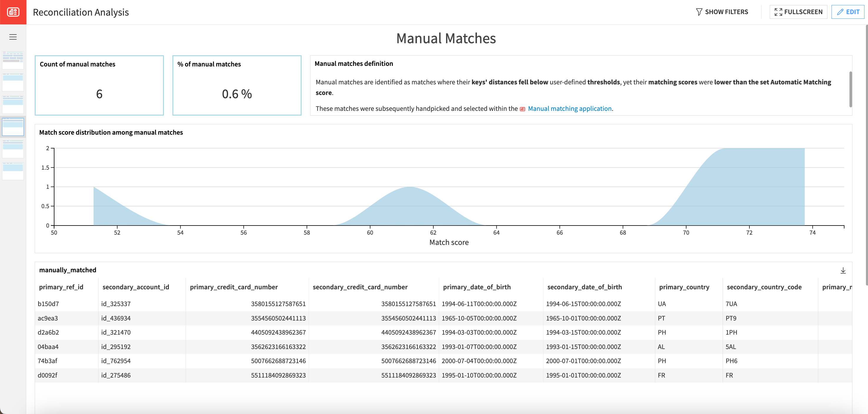This screenshot has width=868, height=414.
Task: Download the manually_matched table data
Action: point(843,271)
